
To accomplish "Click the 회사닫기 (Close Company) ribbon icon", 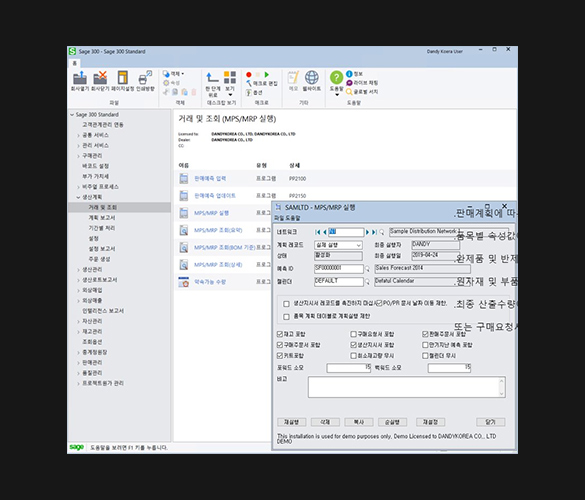I will 100,78.
